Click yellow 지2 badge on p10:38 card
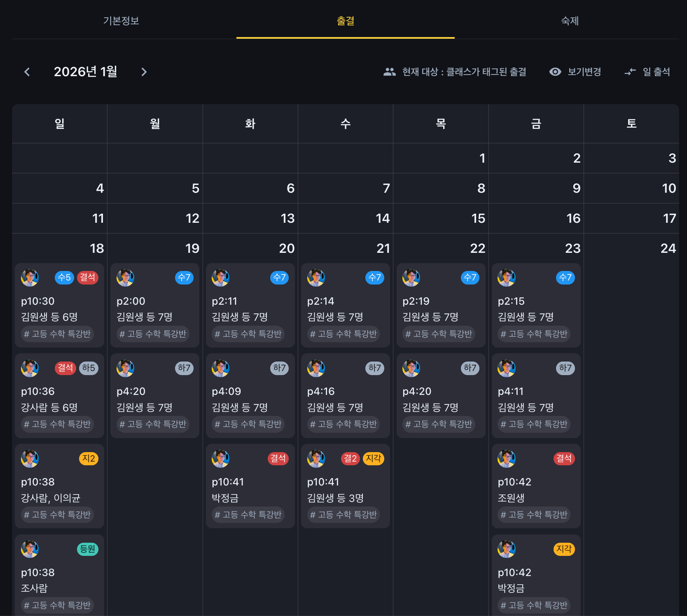 pyautogui.click(x=89, y=459)
